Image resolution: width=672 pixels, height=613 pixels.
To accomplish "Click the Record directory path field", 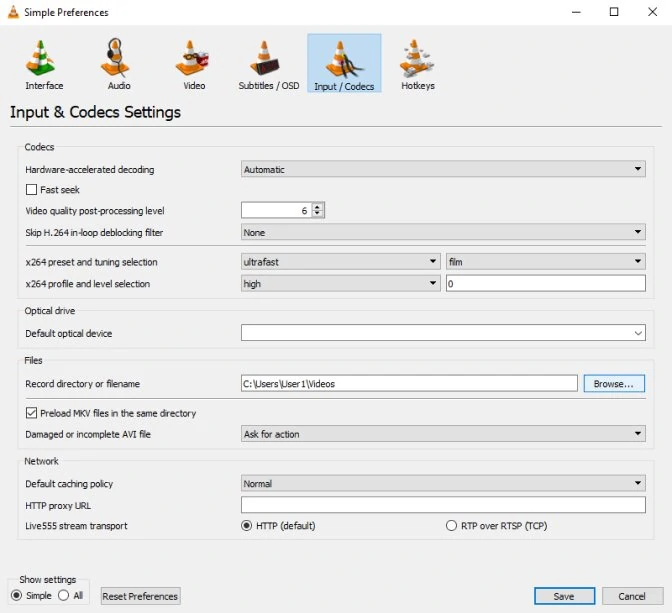I will (x=409, y=384).
